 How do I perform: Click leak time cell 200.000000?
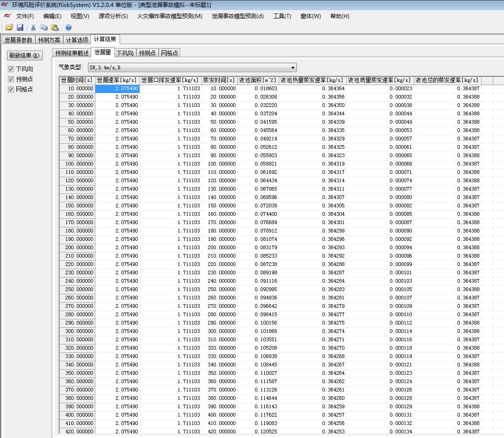click(77, 247)
